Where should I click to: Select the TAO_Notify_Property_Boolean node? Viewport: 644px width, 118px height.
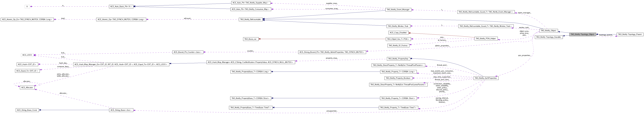point(398,78)
